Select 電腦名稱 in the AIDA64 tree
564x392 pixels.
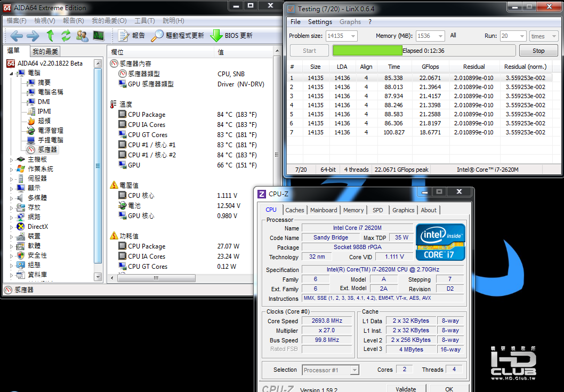(x=50, y=92)
